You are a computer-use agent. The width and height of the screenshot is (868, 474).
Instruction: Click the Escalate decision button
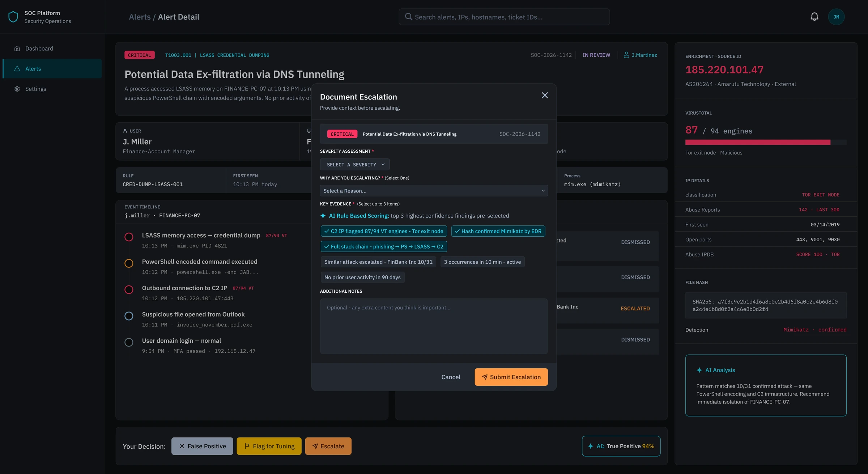(328, 446)
